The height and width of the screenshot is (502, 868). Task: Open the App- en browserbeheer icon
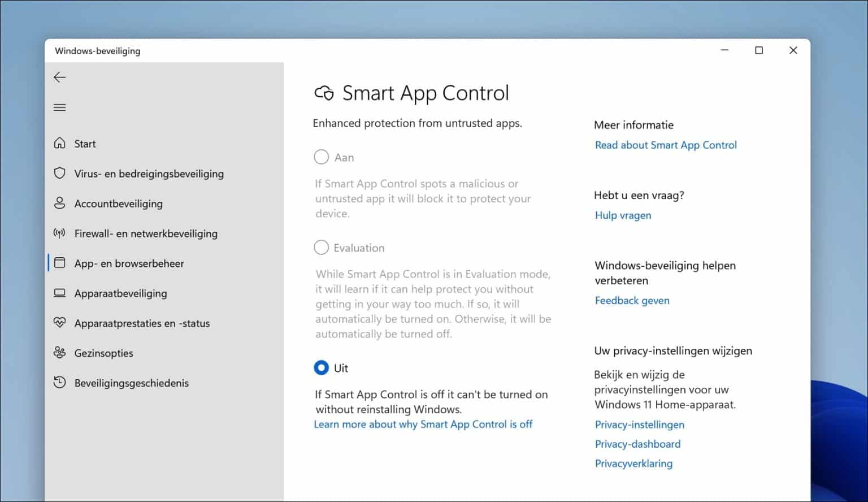click(60, 263)
